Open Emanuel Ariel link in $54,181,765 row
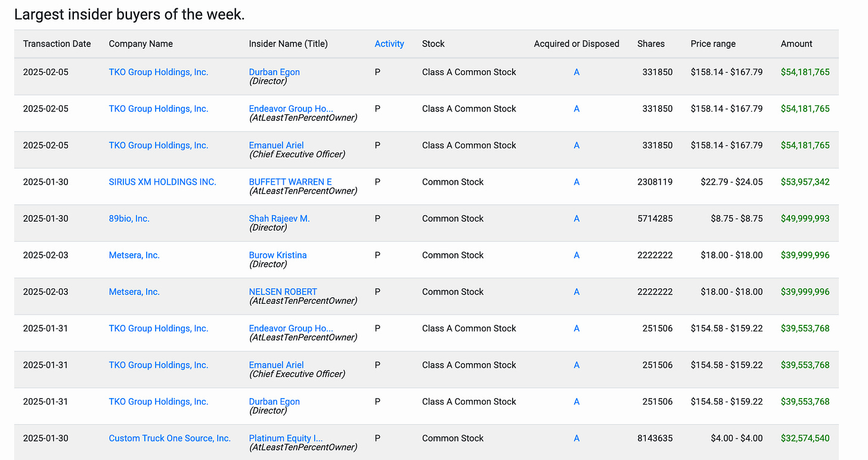868x460 pixels. pyautogui.click(x=276, y=145)
